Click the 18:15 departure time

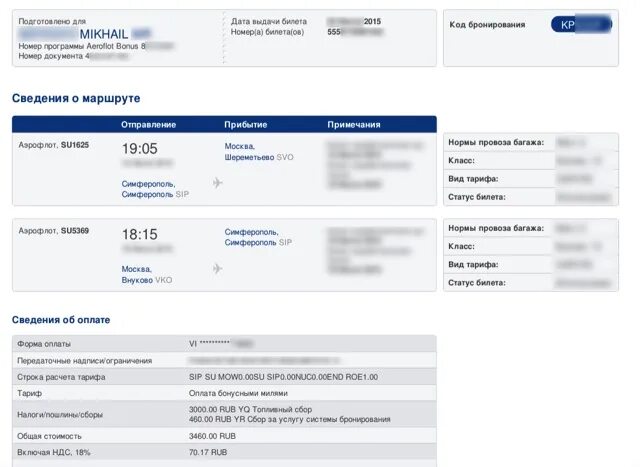point(139,234)
